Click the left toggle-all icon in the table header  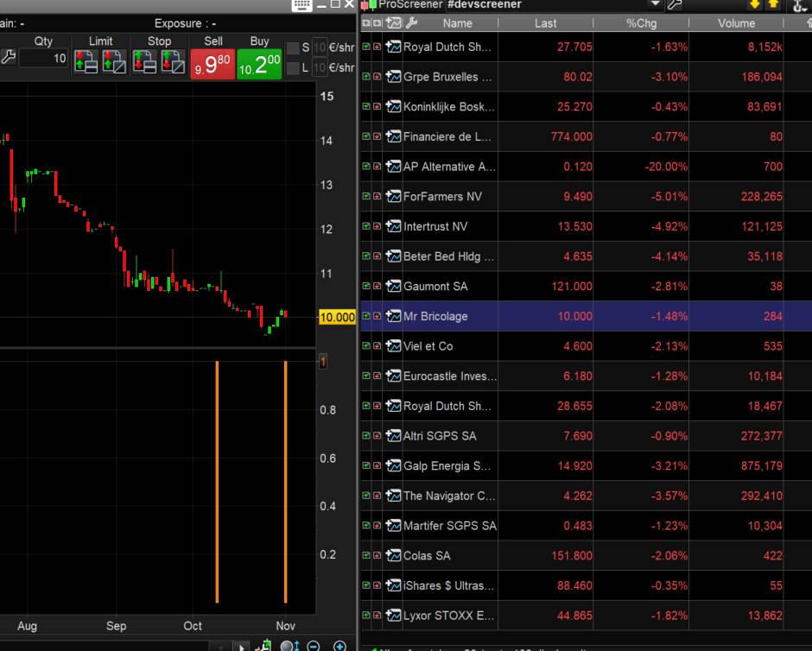pos(366,22)
